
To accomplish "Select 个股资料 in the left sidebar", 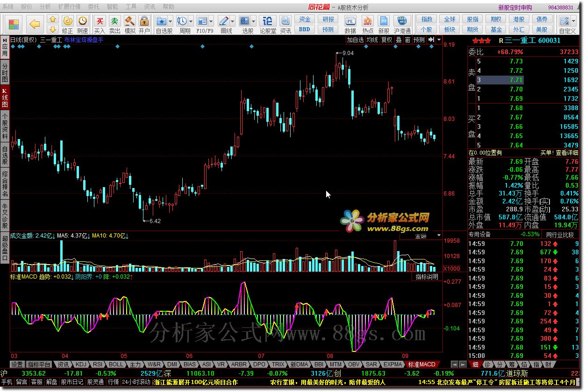I will pyautogui.click(x=5, y=126).
